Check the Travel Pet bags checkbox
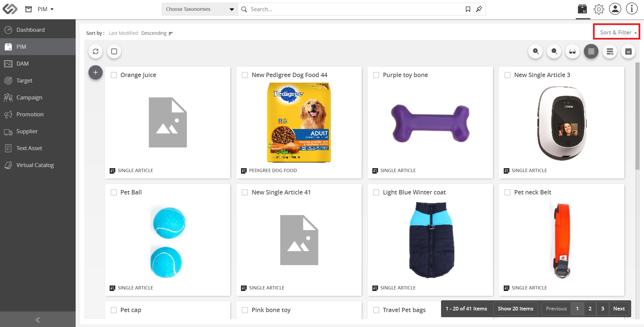The height and width of the screenshot is (327, 644). tap(376, 310)
